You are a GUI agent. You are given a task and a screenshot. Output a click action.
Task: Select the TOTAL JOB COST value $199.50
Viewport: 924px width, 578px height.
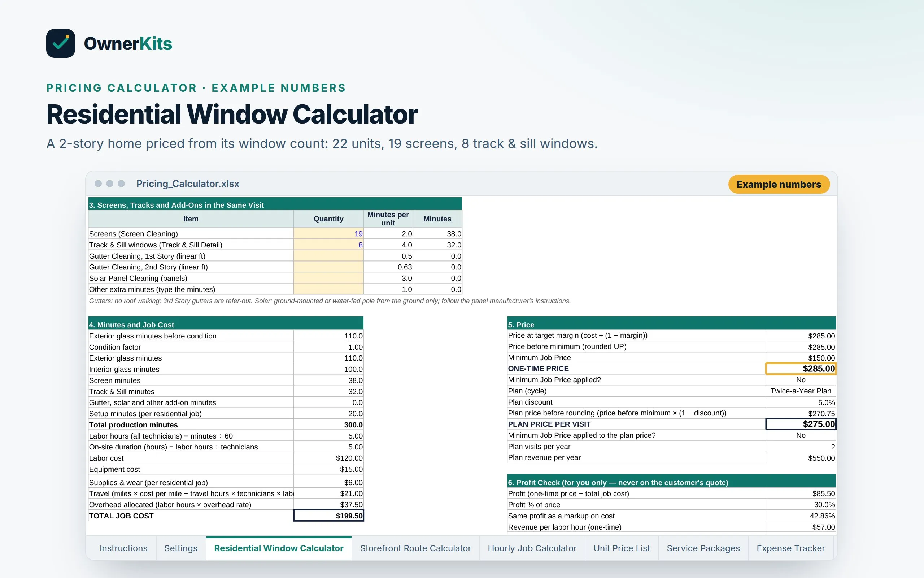pyautogui.click(x=328, y=516)
